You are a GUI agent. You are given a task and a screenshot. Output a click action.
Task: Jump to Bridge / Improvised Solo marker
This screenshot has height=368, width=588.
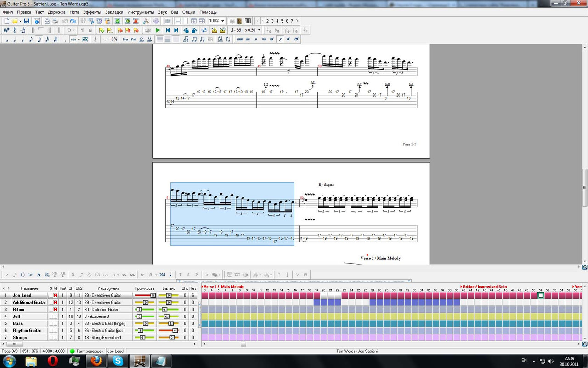(485, 286)
